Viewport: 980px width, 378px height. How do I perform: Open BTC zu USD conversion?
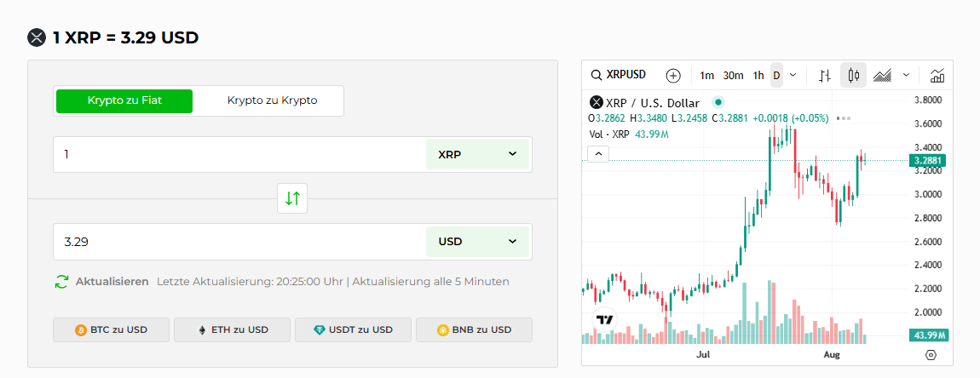[112, 329]
